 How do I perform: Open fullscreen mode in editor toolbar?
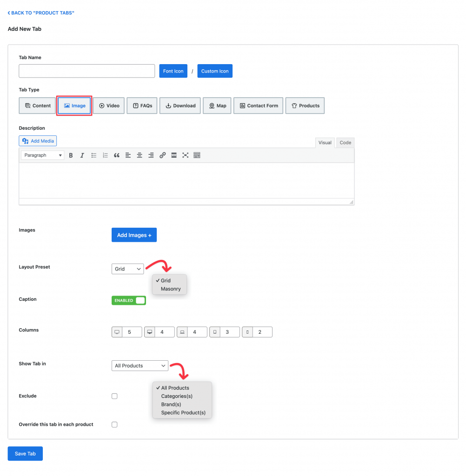(x=185, y=155)
